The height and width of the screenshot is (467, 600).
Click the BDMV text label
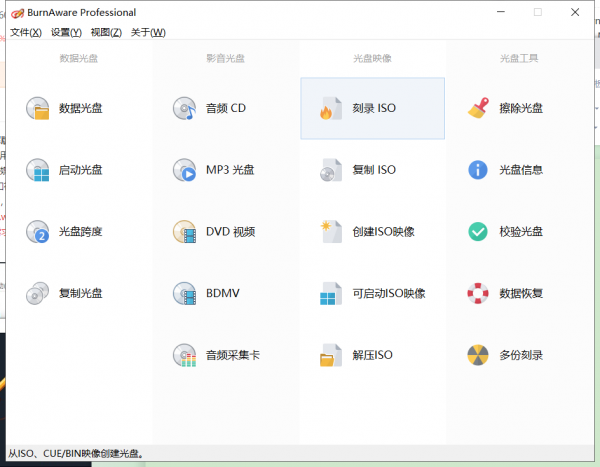click(x=223, y=293)
